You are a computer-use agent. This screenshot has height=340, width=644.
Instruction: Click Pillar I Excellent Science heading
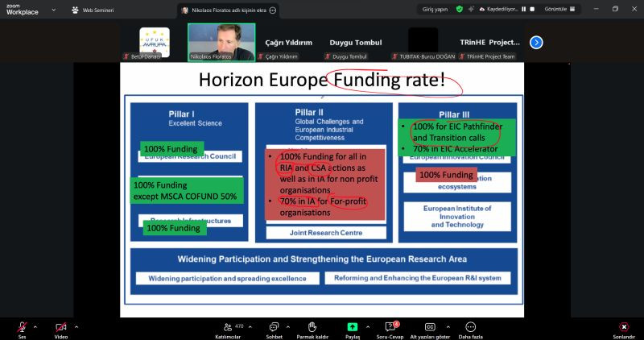click(x=195, y=118)
